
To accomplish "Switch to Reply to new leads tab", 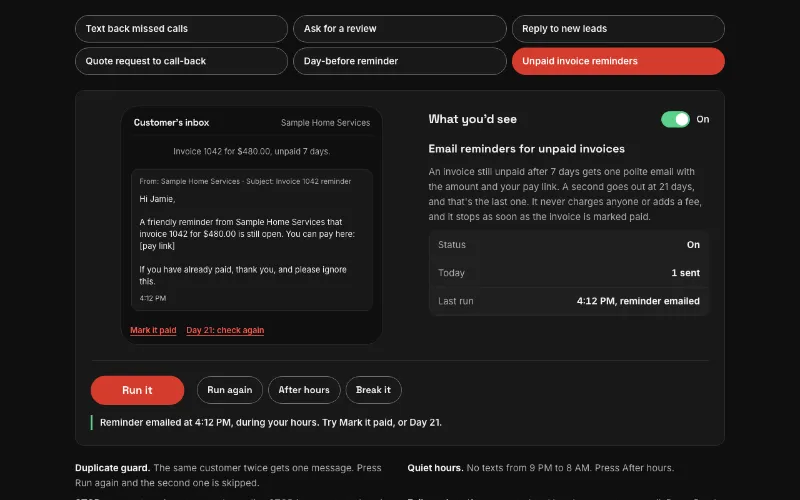I will (618, 29).
